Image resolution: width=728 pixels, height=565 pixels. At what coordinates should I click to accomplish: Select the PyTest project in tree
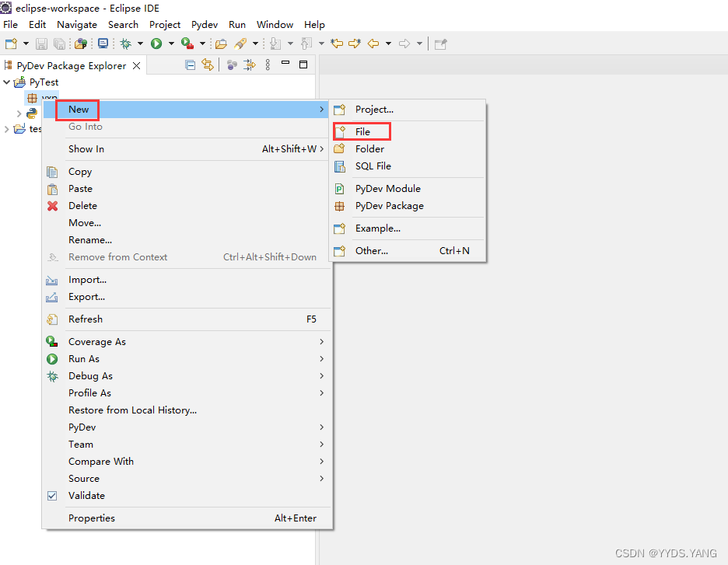coord(44,82)
